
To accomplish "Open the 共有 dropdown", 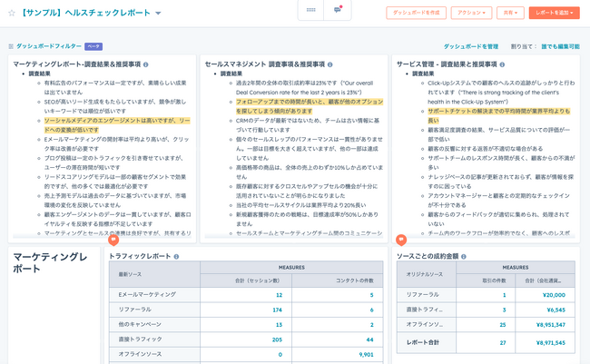I will coord(510,13).
